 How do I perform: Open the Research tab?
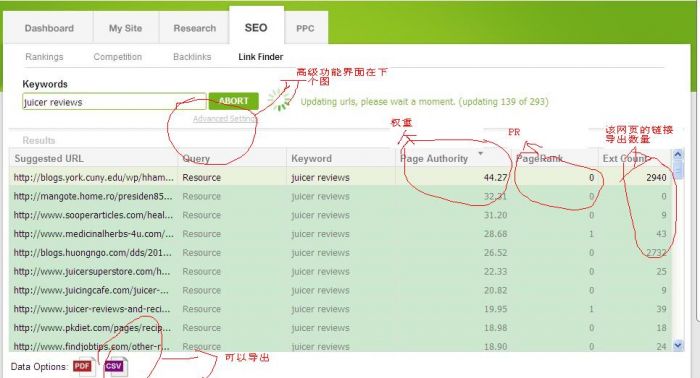[195, 28]
